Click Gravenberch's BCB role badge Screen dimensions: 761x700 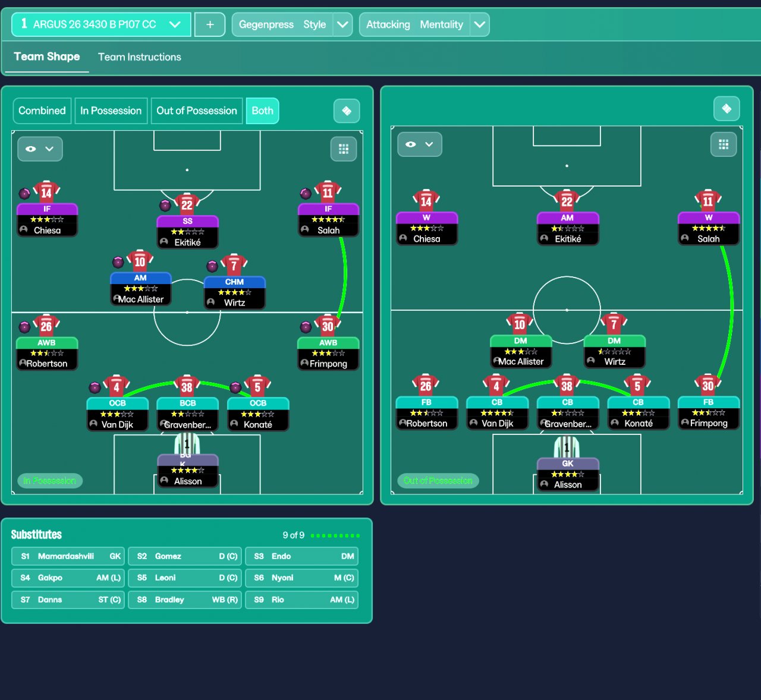coord(187,403)
